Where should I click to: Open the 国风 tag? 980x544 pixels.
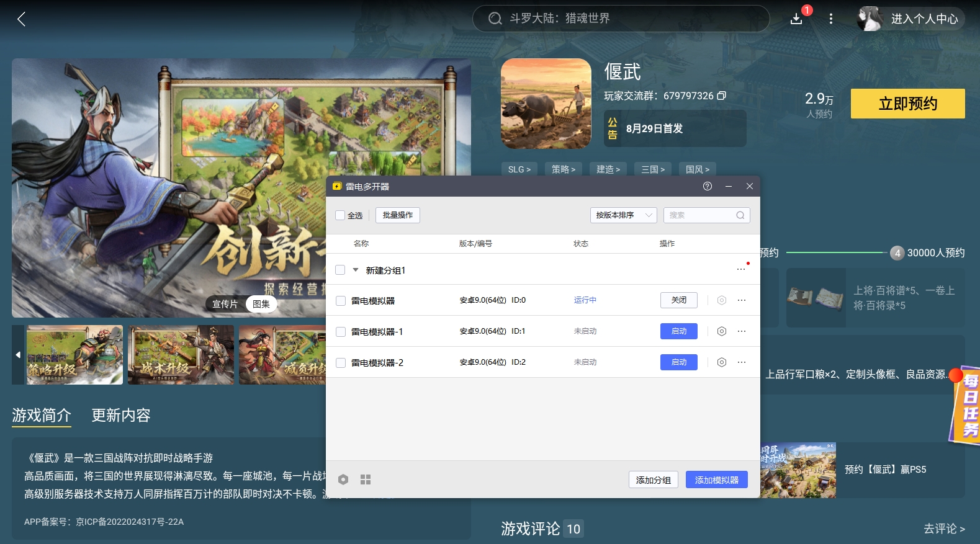click(698, 169)
